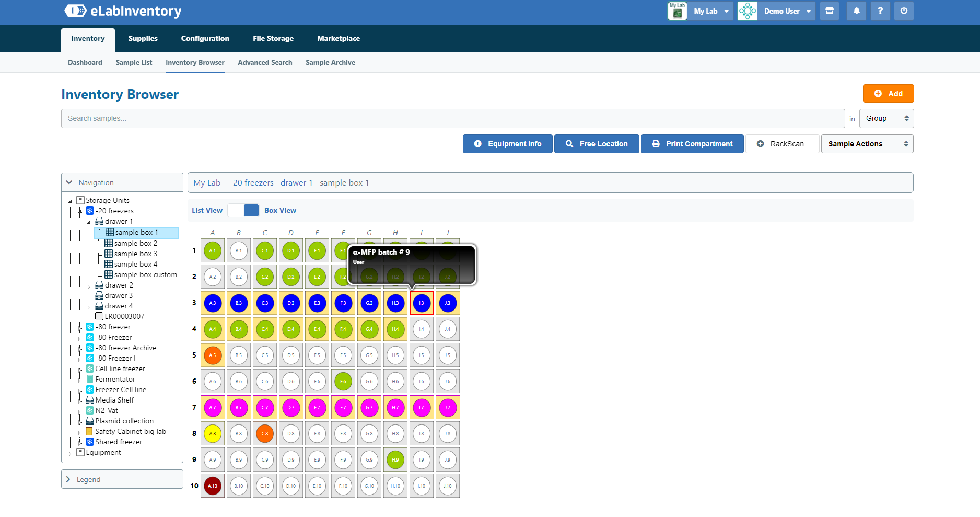
Task: Toggle List View / Box View switch
Action: click(x=243, y=210)
